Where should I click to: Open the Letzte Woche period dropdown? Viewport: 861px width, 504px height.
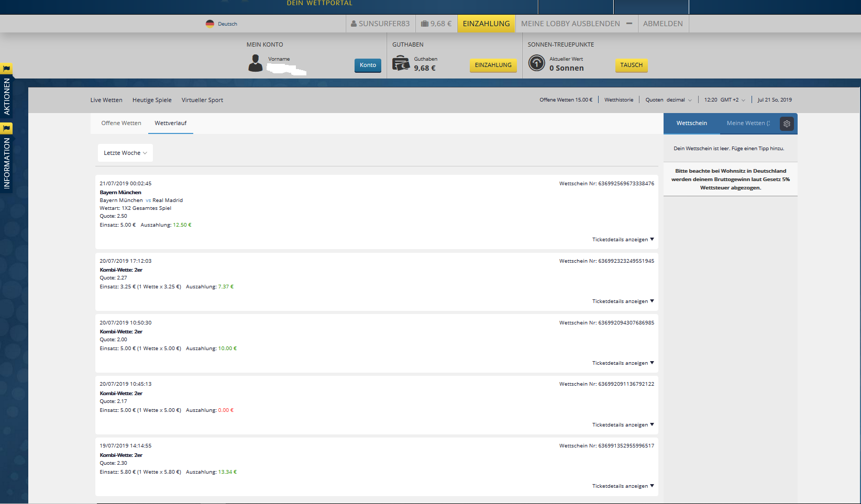tap(125, 153)
